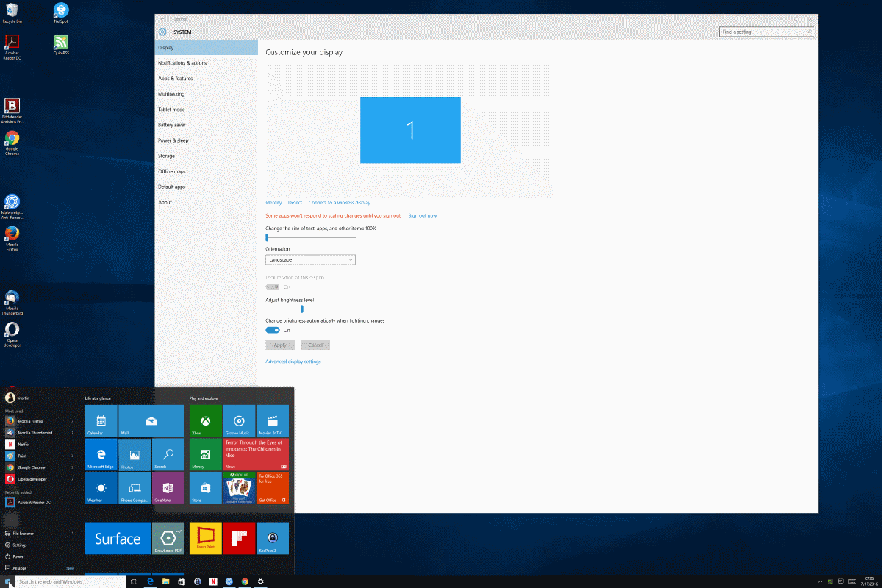Select Apps & features in sidebar
The image size is (882, 588).
tap(207, 79)
